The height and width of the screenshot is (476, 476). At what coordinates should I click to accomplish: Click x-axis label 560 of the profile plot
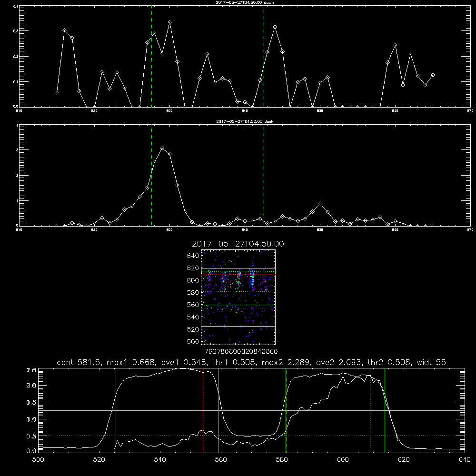(221, 460)
